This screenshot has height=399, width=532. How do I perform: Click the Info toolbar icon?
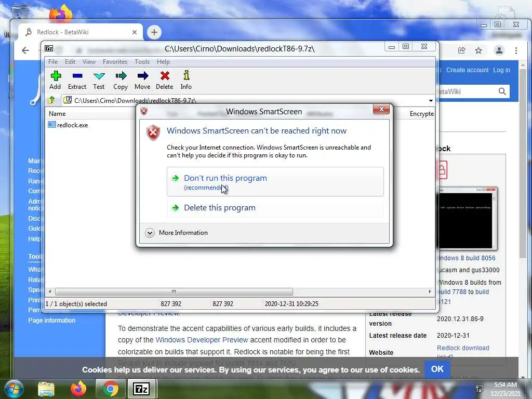tap(186, 80)
